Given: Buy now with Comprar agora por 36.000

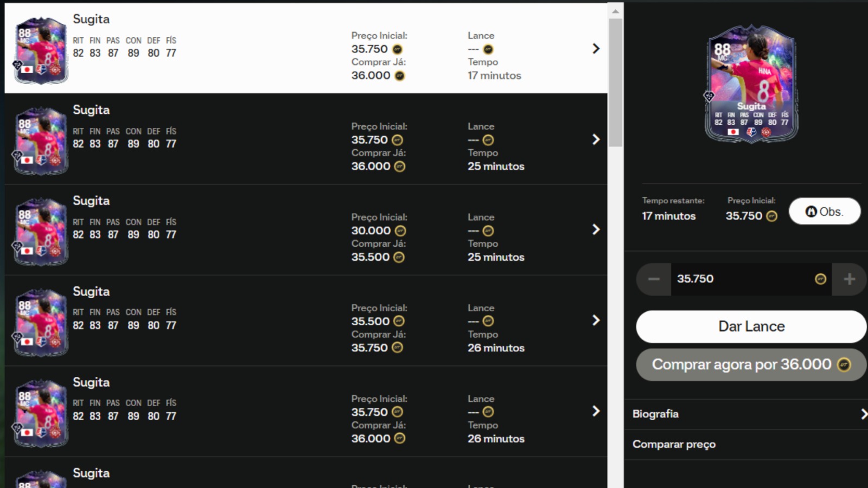Looking at the screenshot, I should coord(751,364).
